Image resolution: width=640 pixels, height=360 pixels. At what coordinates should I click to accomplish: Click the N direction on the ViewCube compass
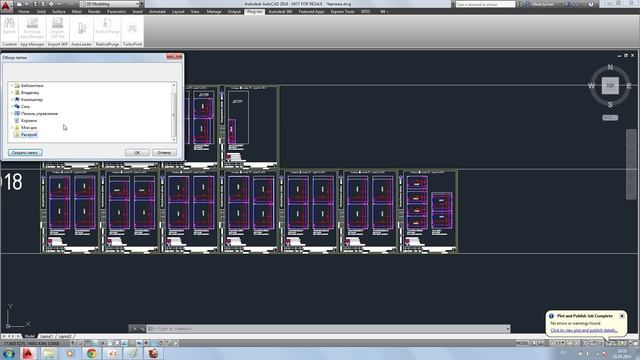click(610, 67)
